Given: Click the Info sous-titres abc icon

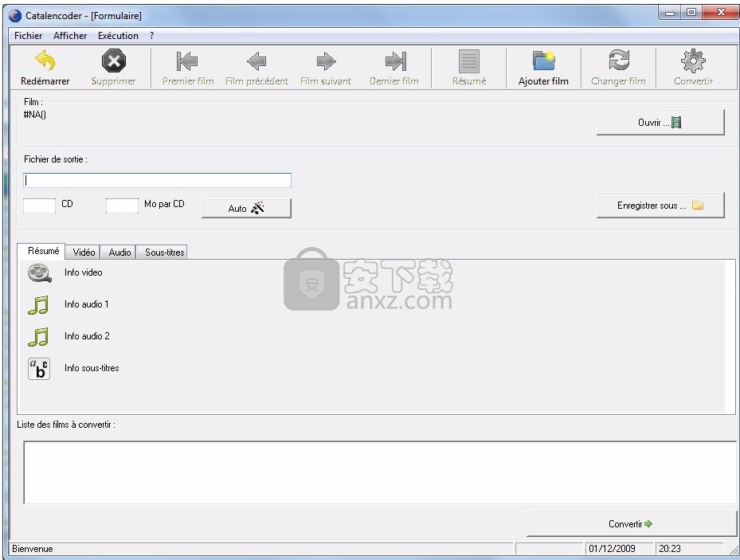Looking at the screenshot, I should 39,369.
